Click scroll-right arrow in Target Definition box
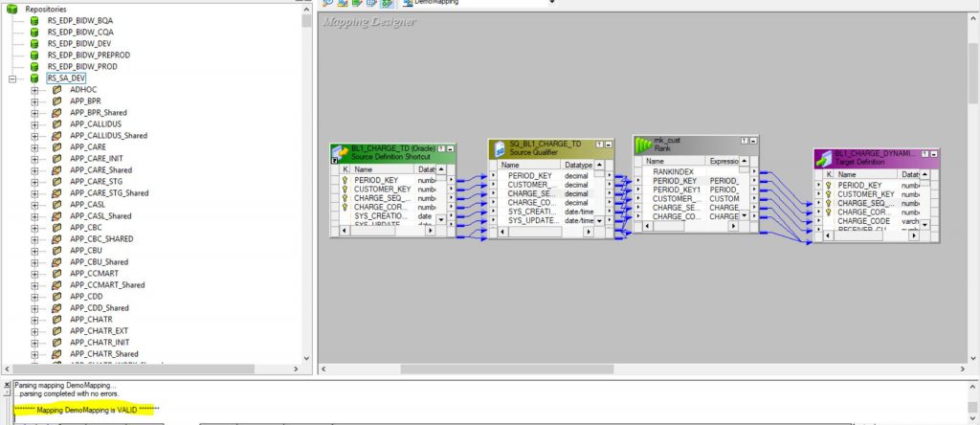980x425 pixels. click(x=913, y=235)
